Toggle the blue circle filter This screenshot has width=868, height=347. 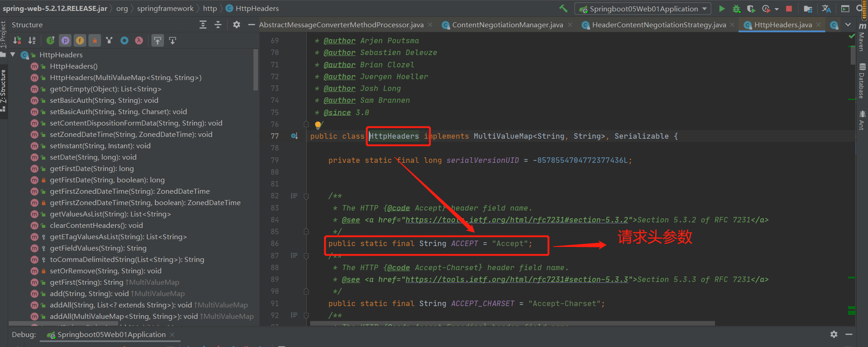tap(124, 40)
